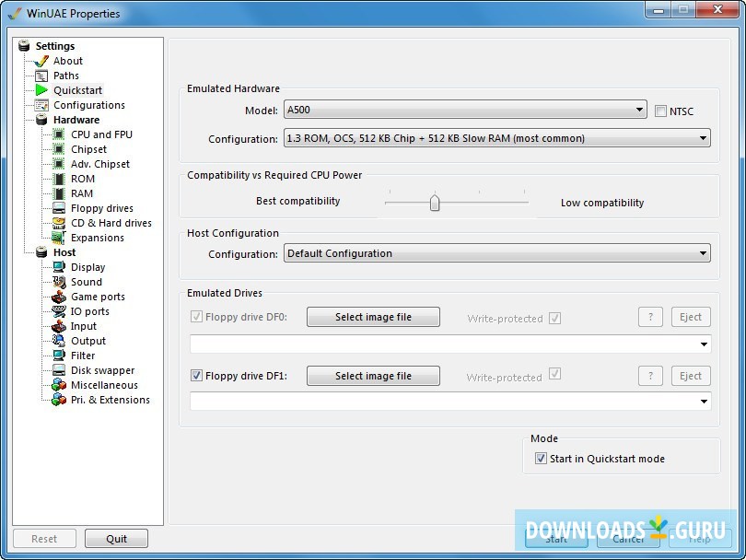Expand the DF0 image path dropdown
The height and width of the screenshot is (560, 746).
coord(704,344)
